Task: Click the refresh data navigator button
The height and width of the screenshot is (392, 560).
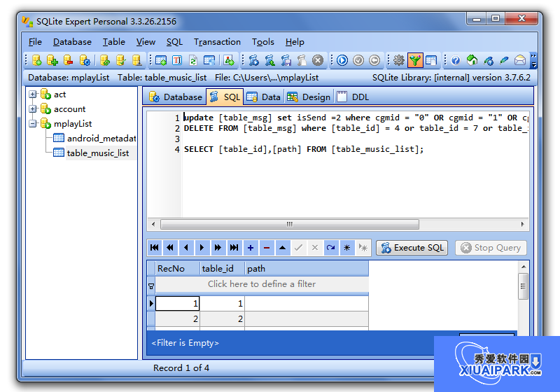Action: point(330,248)
